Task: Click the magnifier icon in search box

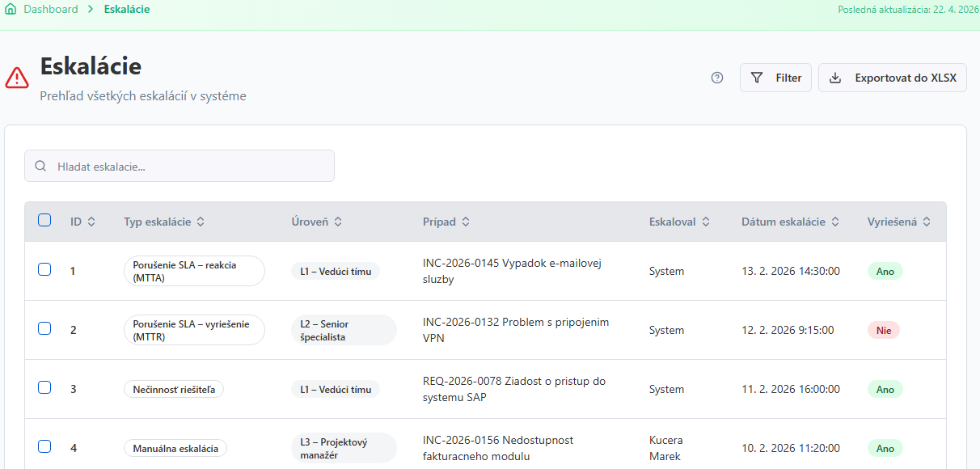Action: 40,167
